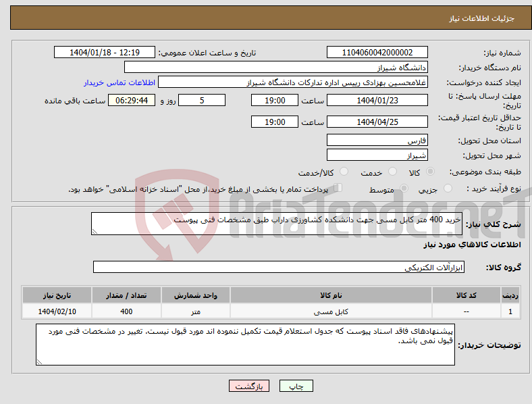Click the goods group field ابزارآلات الکتریکی
The width and height of the screenshot is (532, 404).
pyautogui.click(x=279, y=267)
